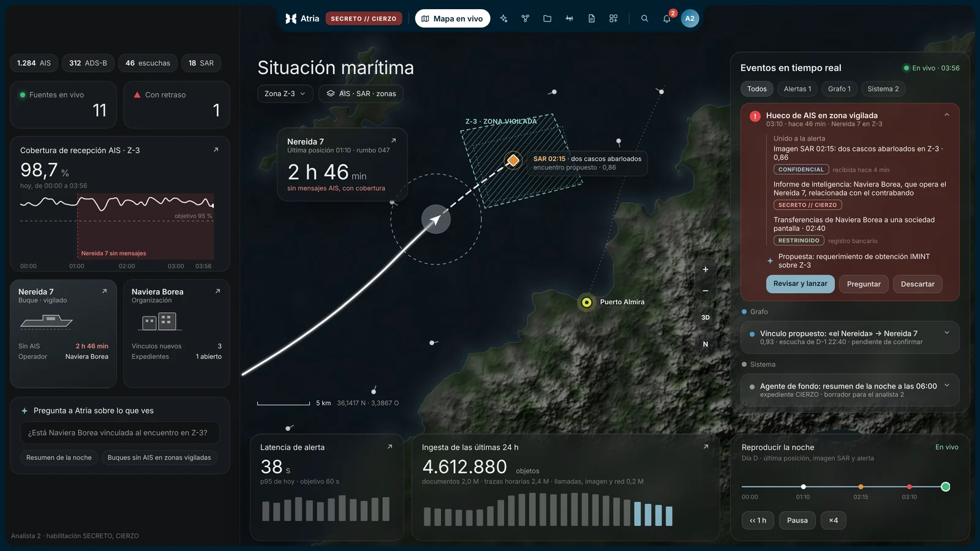
Task: Click Resumen de la noche suggestion
Action: coord(59,457)
